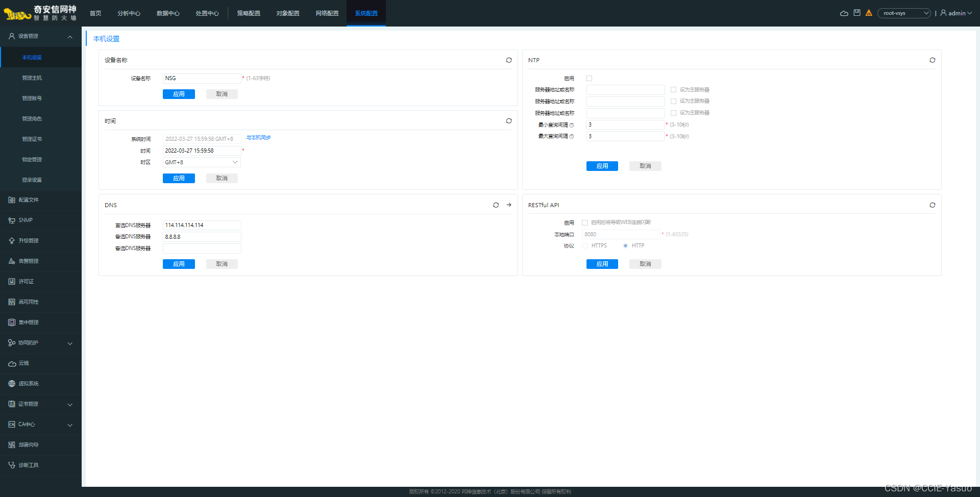Click the admin user icon in header
The height and width of the screenshot is (497, 980).
943,13
